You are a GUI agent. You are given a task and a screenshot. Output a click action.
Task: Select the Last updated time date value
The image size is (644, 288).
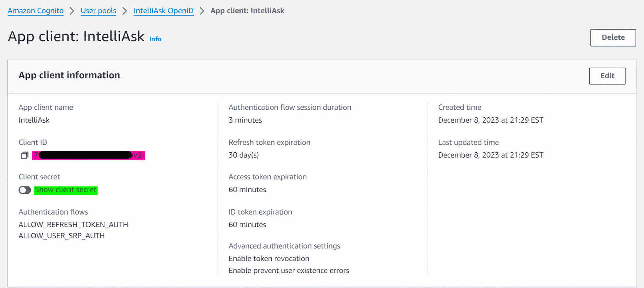pyautogui.click(x=491, y=155)
